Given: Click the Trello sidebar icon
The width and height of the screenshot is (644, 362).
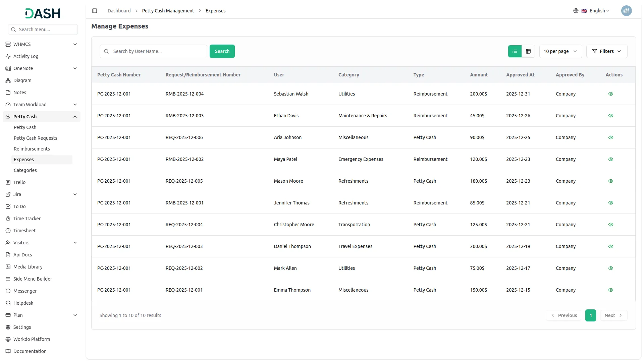Looking at the screenshot, I should [x=8, y=182].
